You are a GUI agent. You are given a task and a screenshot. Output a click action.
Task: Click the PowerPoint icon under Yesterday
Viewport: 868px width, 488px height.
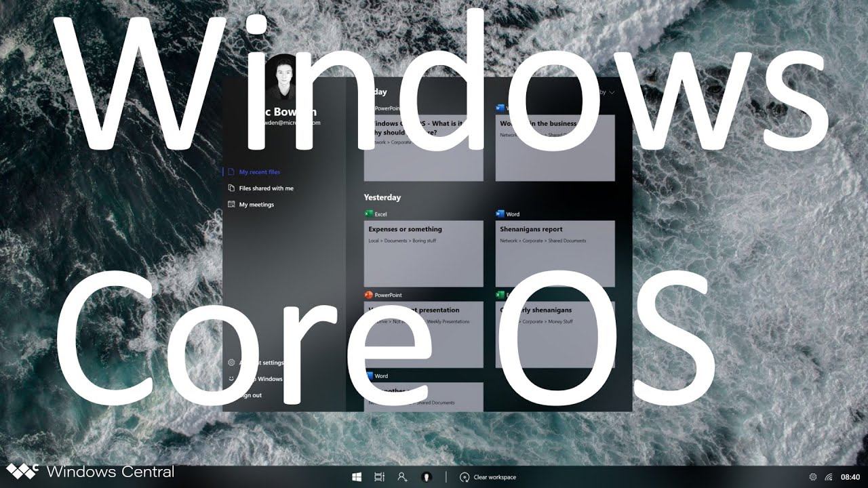[x=369, y=296]
